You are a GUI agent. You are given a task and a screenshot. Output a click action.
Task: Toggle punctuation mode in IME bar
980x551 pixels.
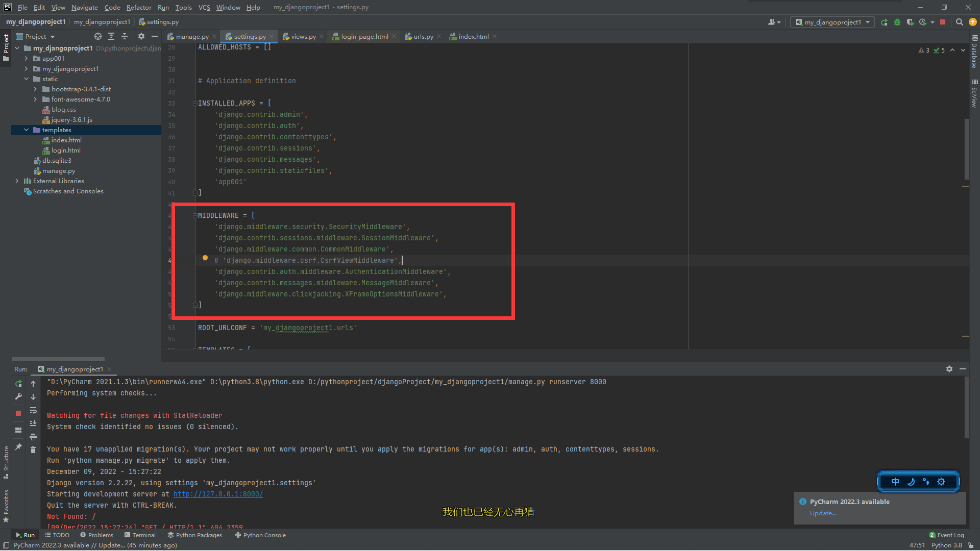tap(926, 482)
